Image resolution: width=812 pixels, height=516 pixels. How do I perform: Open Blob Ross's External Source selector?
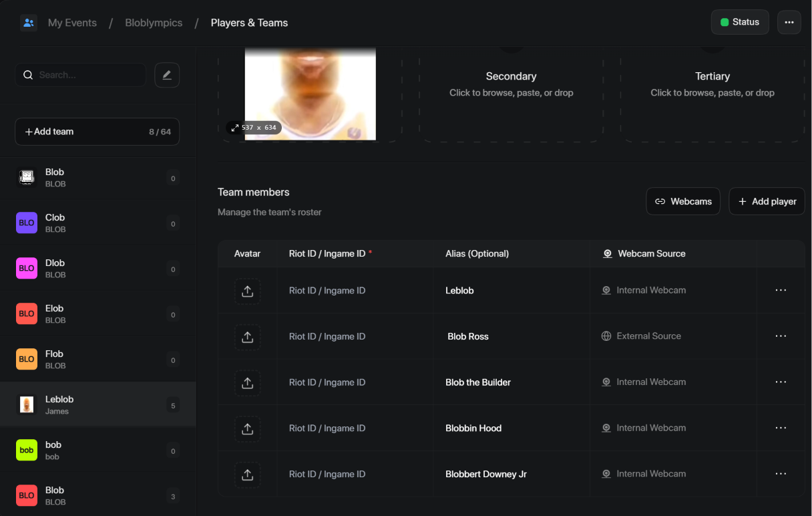click(x=673, y=336)
